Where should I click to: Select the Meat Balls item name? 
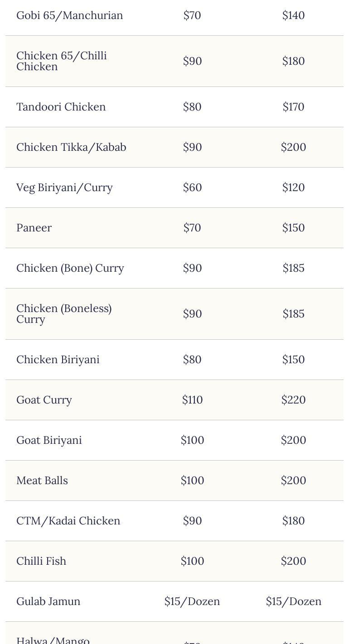42,481
